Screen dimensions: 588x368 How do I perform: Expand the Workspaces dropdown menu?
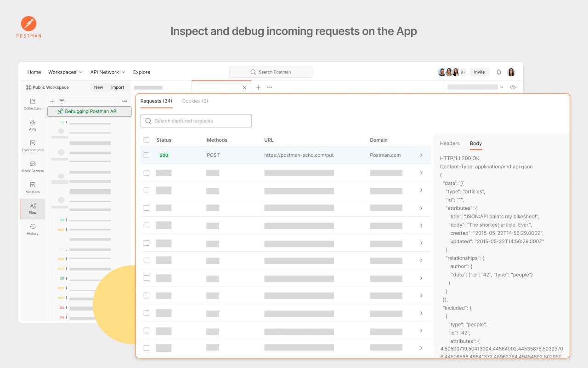pyautogui.click(x=65, y=72)
